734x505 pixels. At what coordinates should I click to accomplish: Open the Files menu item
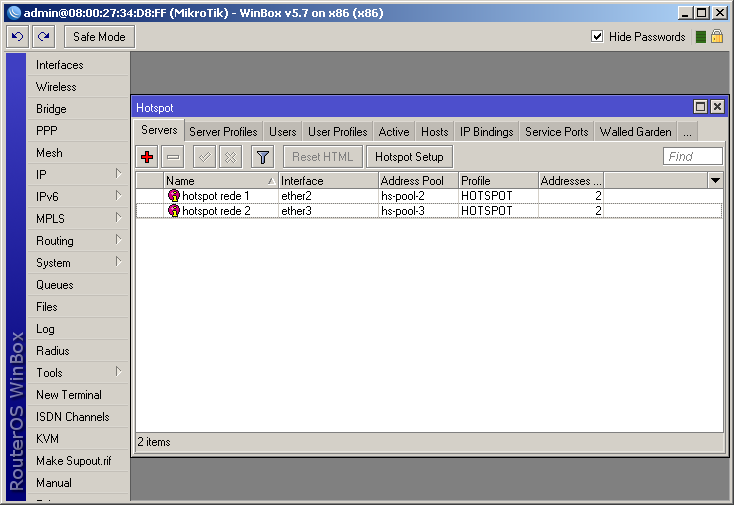[78, 307]
